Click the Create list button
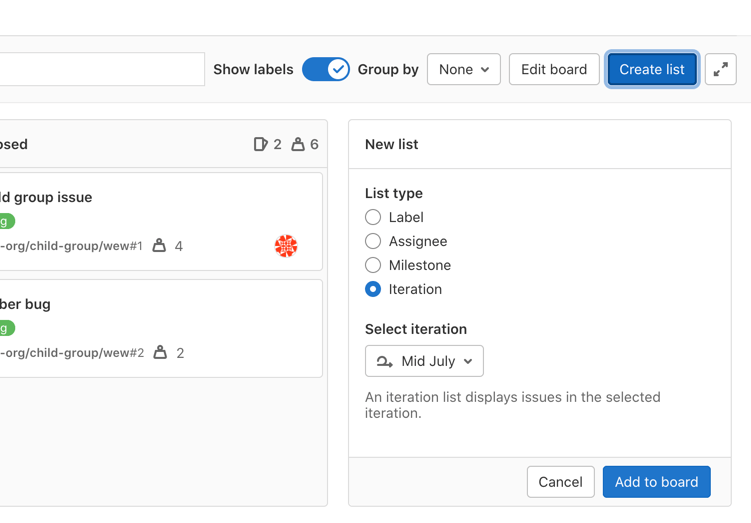 point(652,69)
